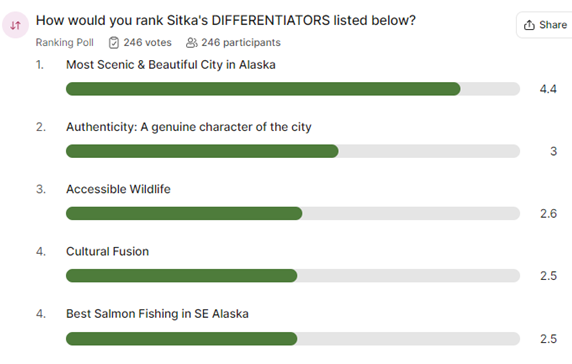Click the 4.4 score value
Viewport: 572px width, 364px height.
(548, 89)
